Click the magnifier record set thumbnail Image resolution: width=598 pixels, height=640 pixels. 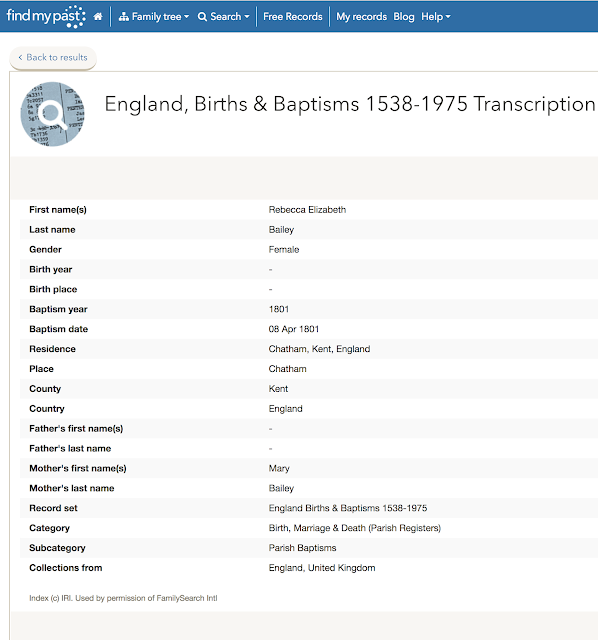[x=53, y=114]
